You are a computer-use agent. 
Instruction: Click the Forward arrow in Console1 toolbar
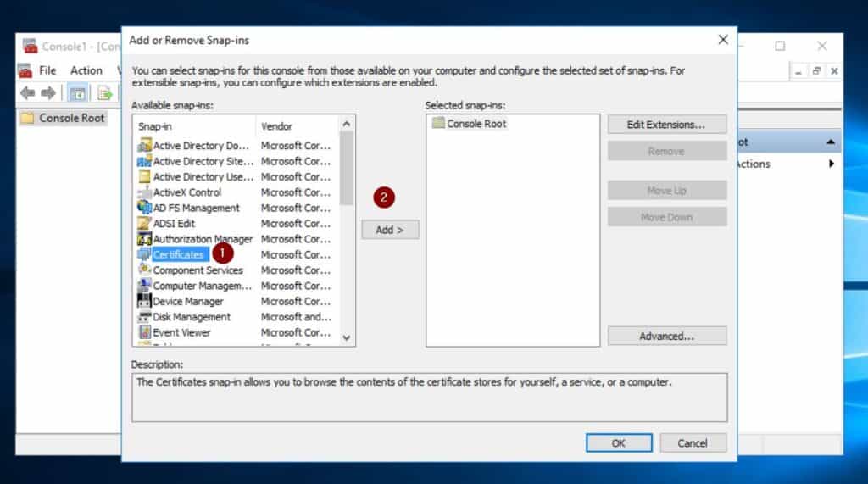pos(48,93)
